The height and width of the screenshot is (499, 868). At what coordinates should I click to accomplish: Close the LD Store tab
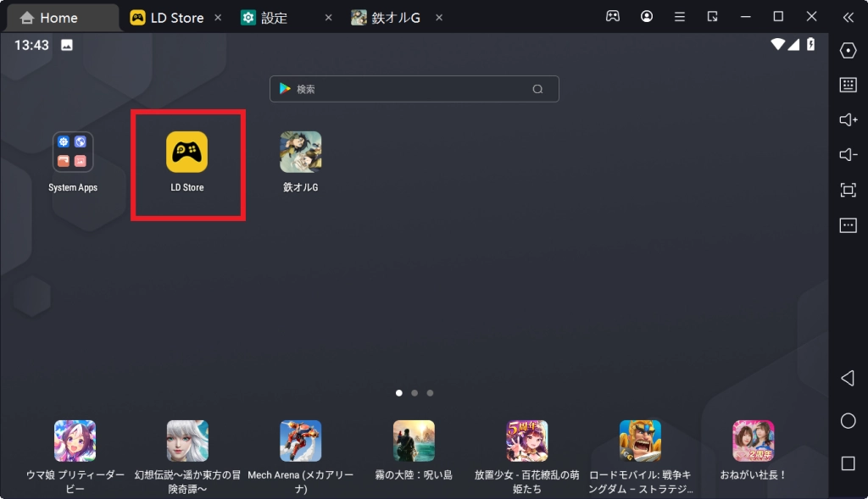tap(218, 18)
